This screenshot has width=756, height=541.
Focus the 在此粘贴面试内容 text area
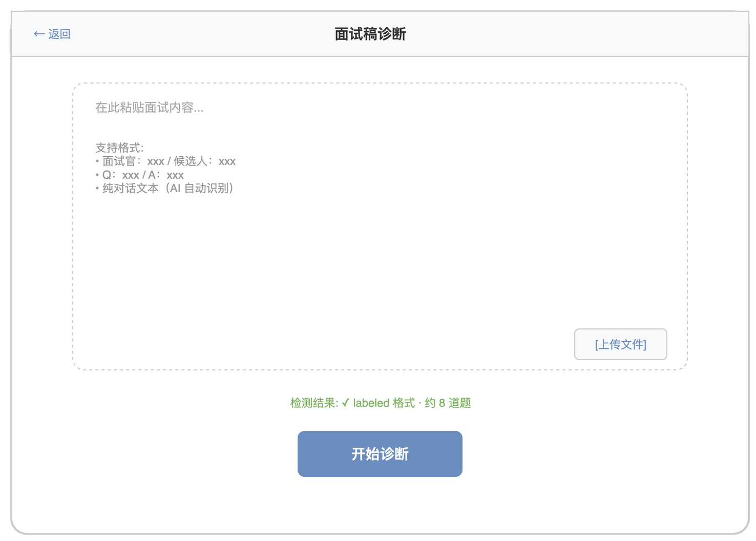[380, 226]
